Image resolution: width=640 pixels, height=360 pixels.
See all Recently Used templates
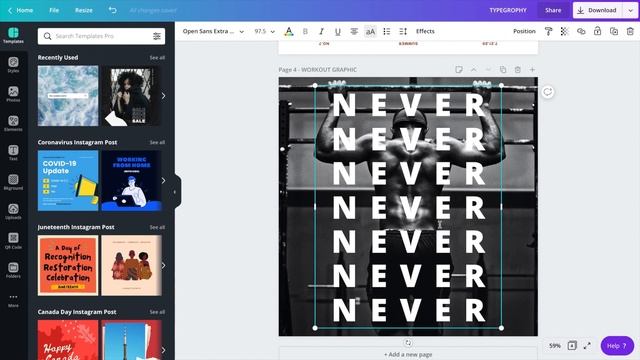click(x=157, y=58)
